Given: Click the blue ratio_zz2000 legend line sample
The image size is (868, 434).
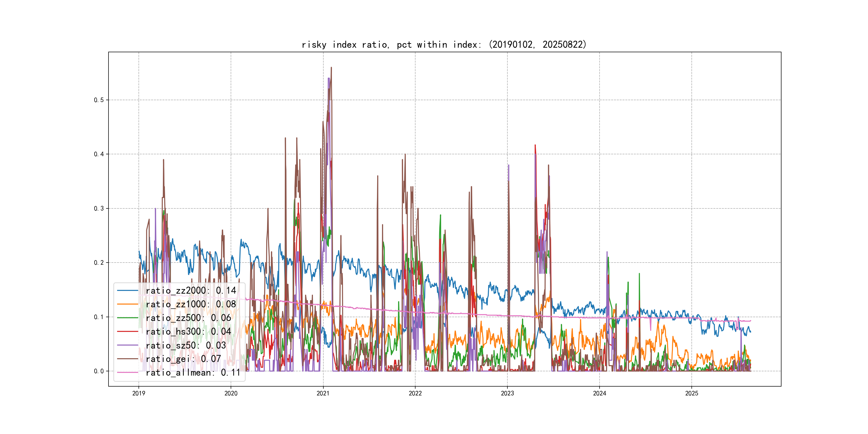Looking at the screenshot, I should 128,290.
